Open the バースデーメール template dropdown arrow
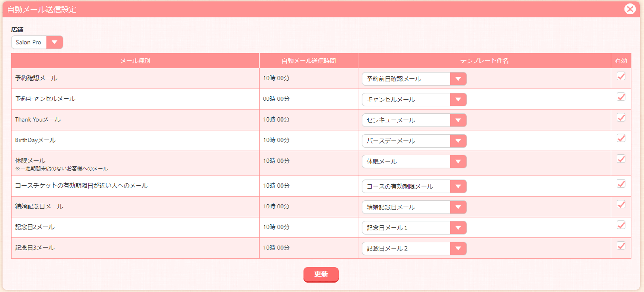The width and height of the screenshot is (644, 292). (x=458, y=141)
